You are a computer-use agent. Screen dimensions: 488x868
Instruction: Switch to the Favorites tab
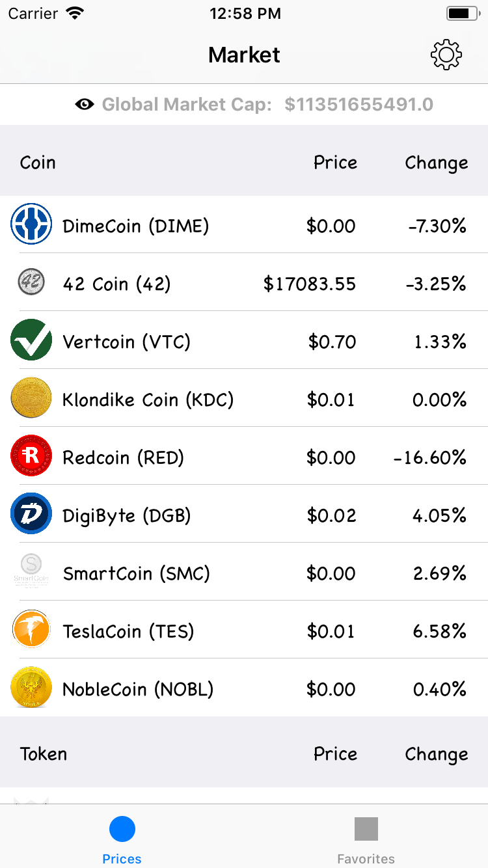[x=366, y=839]
